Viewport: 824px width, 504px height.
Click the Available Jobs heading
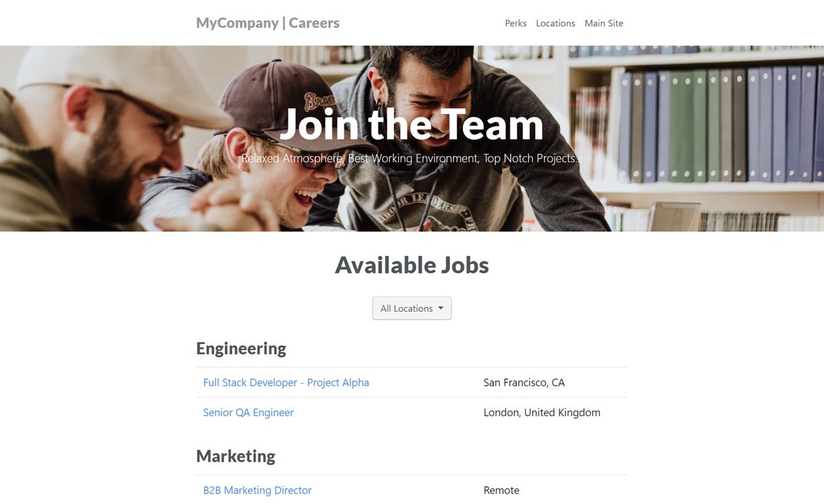(x=412, y=265)
